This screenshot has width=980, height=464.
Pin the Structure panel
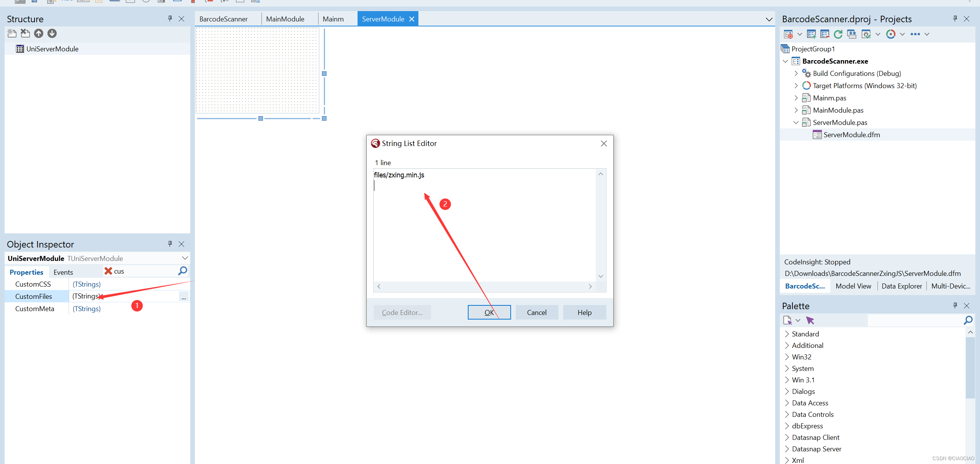point(170,18)
